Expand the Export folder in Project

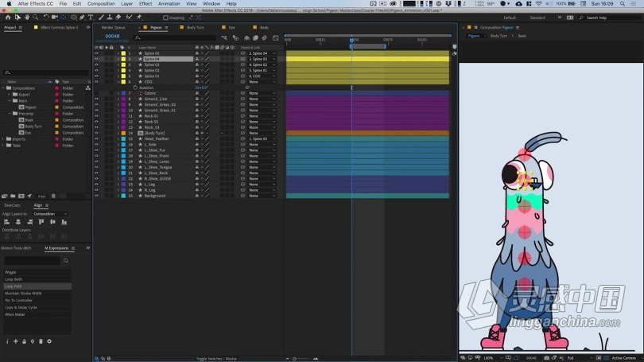(9, 95)
